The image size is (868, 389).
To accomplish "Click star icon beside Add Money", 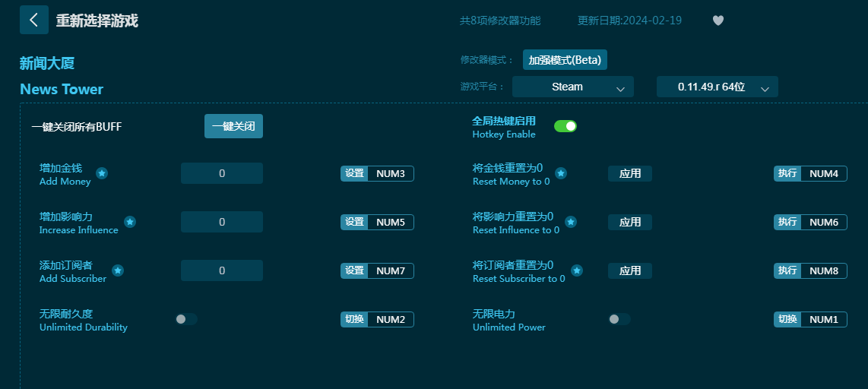I will point(102,173).
